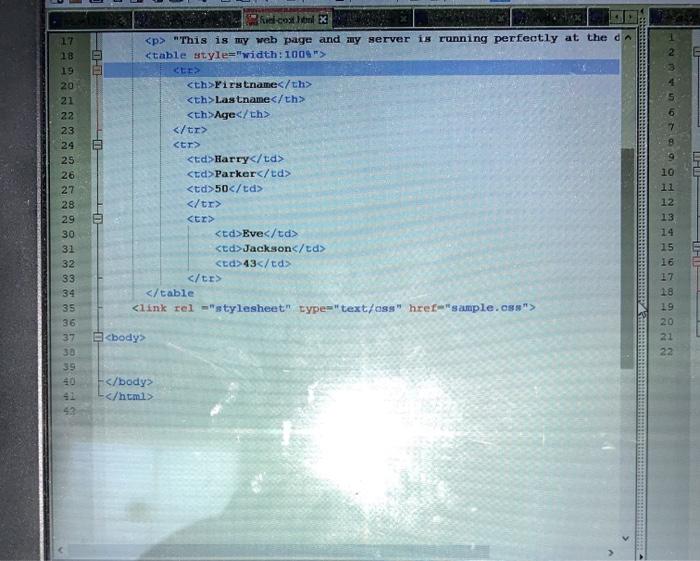Click line number 36 in the left margin
Screen dimensions: 700x561
click(69, 322)
